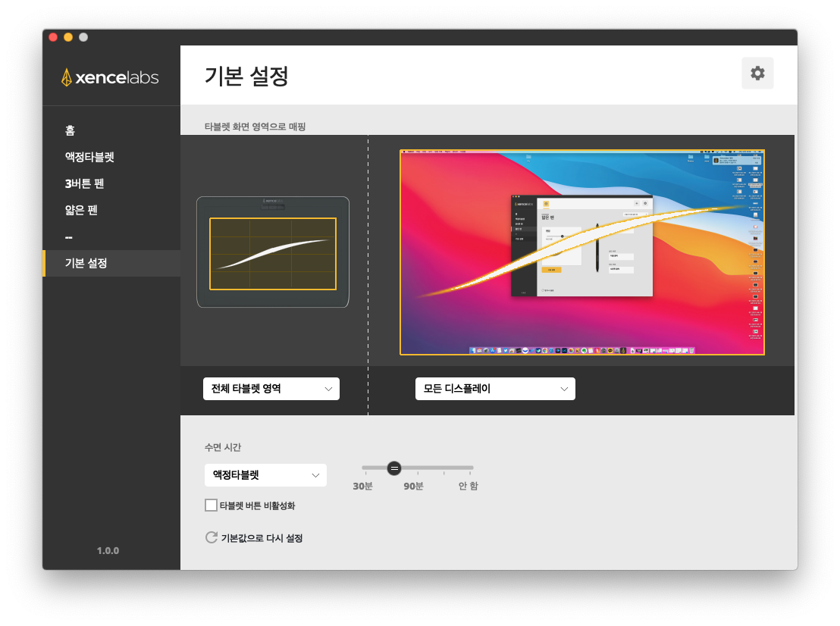Open the 전체 타블렛 영역 dropdown
The height and width of the screenshot is (626, 840).
point(271,388)
